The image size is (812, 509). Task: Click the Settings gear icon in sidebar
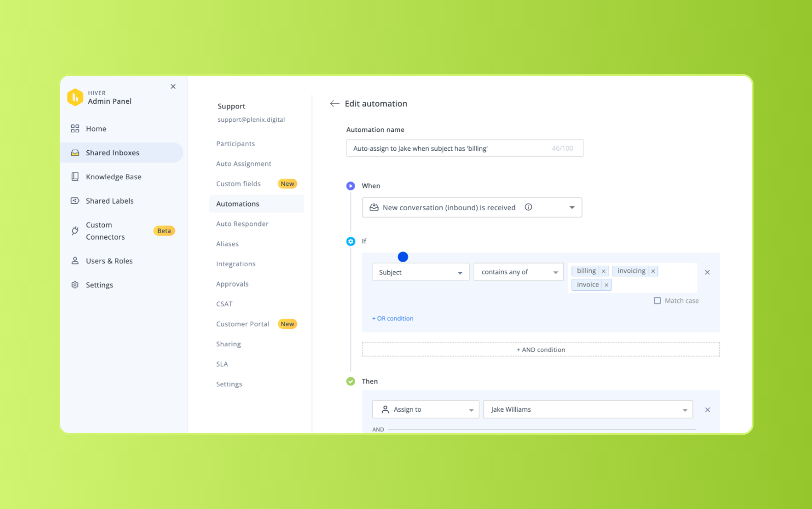point(75,285)
